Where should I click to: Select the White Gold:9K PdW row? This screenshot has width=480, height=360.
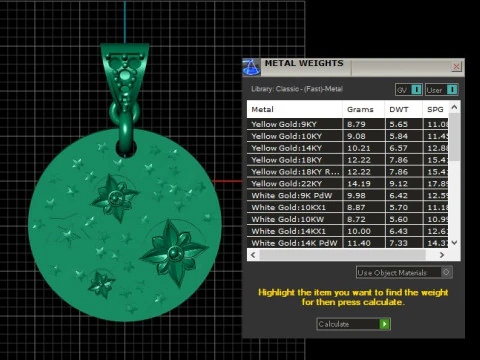pyautogui.click(x=348, y=196)
